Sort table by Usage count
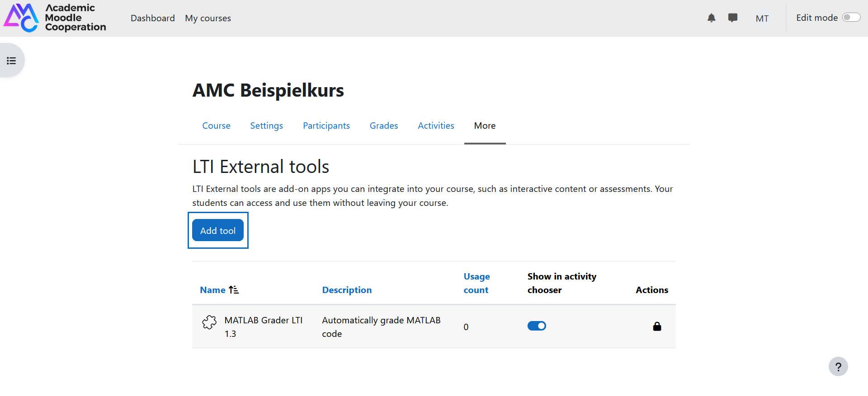Image resolution: width=868 pixels, height=396 pixels. 476,283
